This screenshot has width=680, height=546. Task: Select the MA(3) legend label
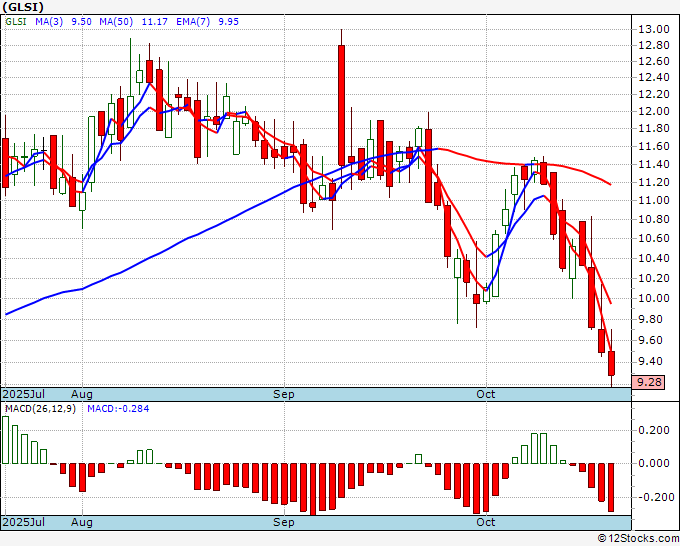coord(49,21)
